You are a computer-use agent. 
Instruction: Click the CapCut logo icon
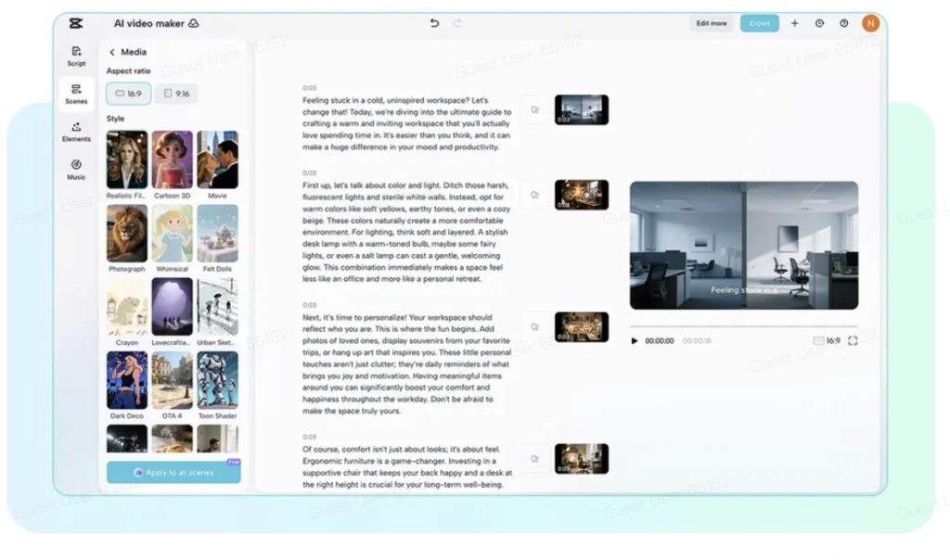pos(75,23)
